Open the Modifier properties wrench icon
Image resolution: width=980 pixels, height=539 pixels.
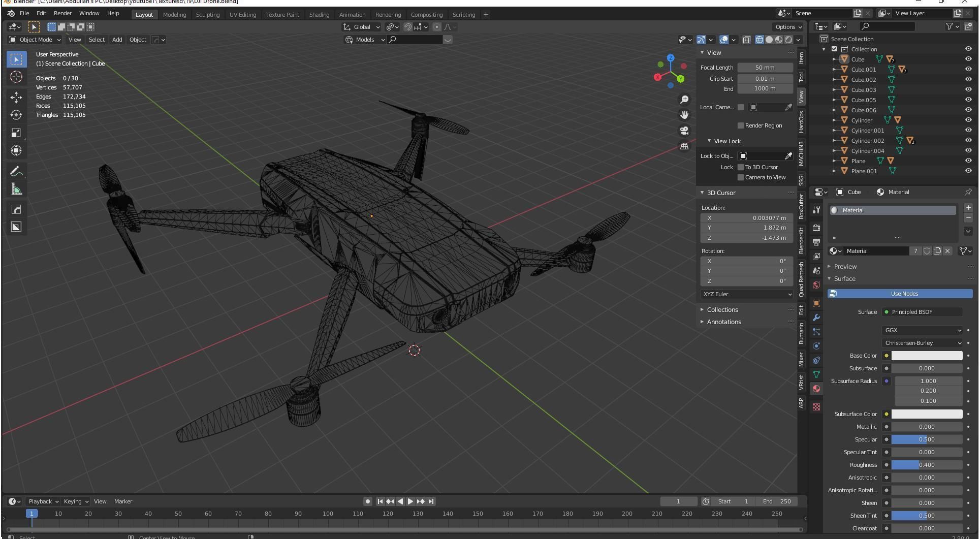(816, 318)
